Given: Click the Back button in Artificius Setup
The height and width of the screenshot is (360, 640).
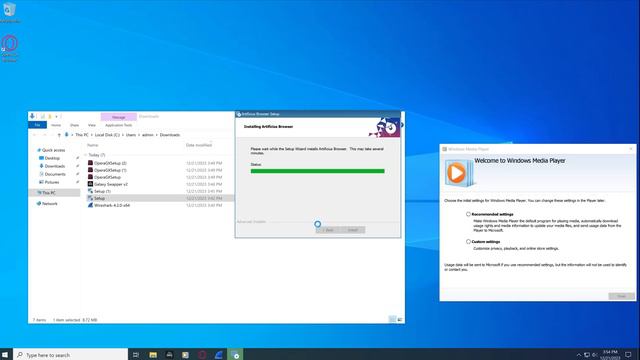Looking at the screenshot, I should (x=328, y=230).
